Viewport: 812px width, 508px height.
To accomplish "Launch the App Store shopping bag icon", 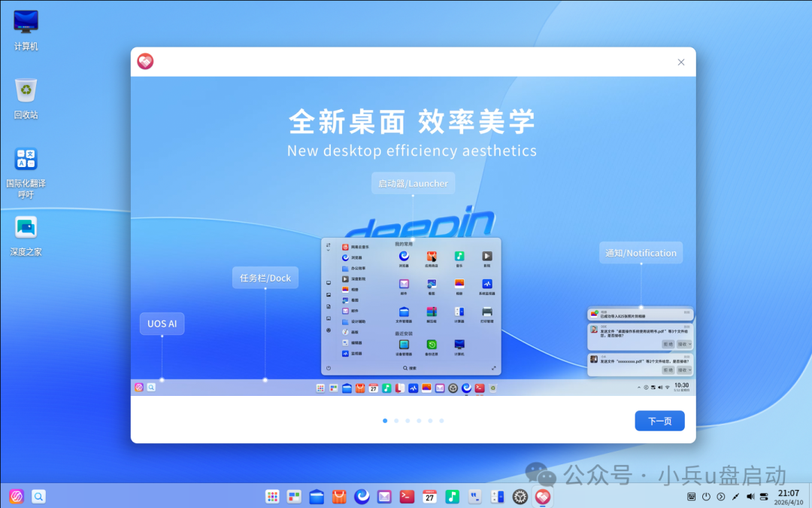I will point(339,497).
